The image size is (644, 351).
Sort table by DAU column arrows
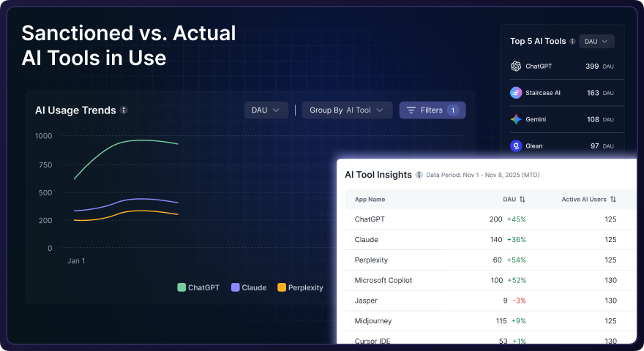tap(523, 199)
